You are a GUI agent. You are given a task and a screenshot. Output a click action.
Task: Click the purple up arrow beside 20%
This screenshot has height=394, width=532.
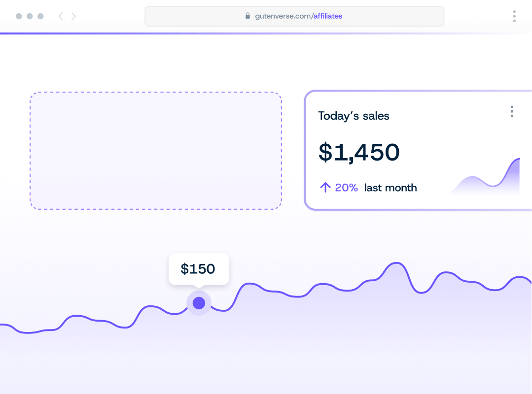pos(325,188)
